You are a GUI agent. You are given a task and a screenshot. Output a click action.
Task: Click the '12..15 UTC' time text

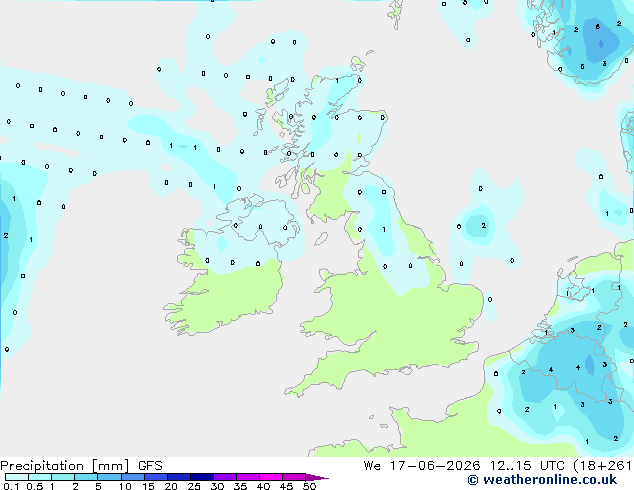click(527, 466)
